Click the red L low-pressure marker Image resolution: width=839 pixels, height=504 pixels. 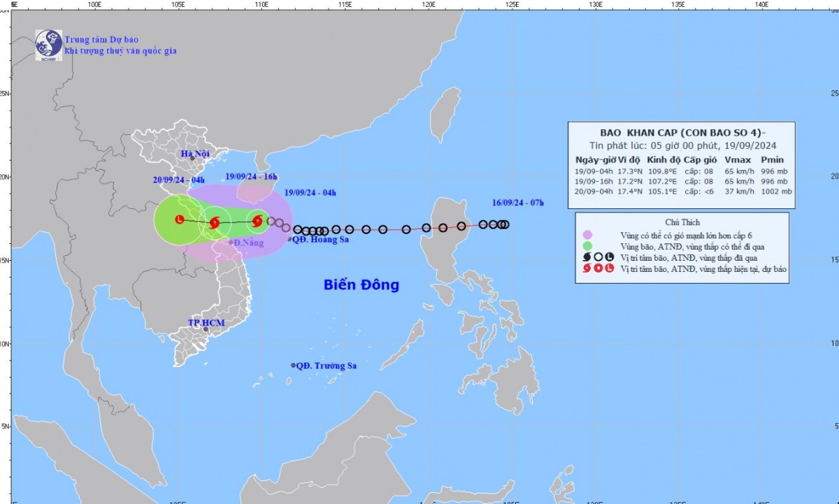tap(180, 219)
